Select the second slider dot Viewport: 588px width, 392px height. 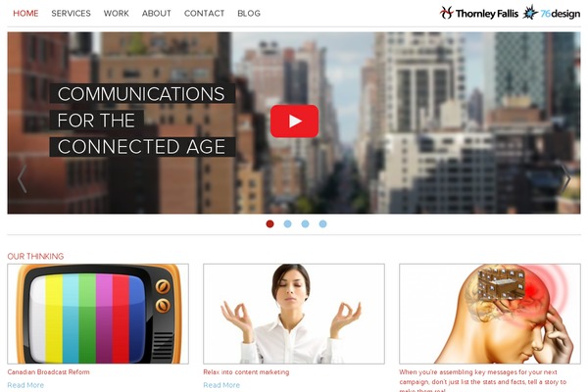click(x=287, y=224)
